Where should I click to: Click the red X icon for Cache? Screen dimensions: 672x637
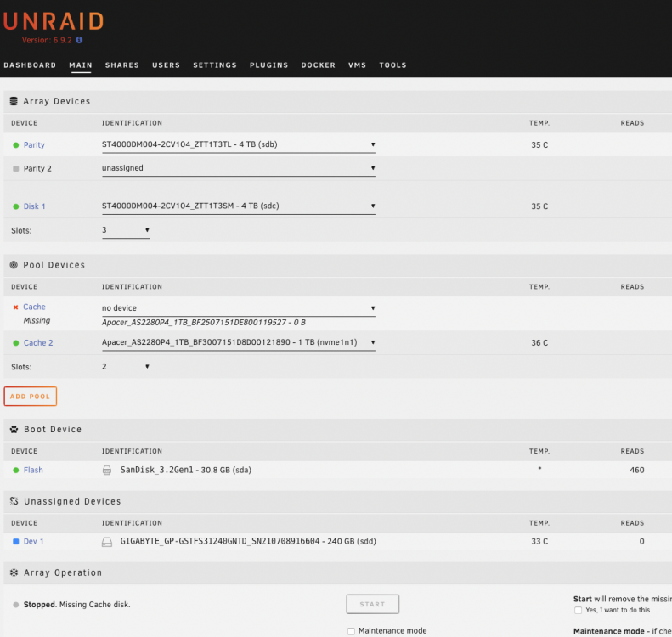pyautogui.click(x=16, y=307)
